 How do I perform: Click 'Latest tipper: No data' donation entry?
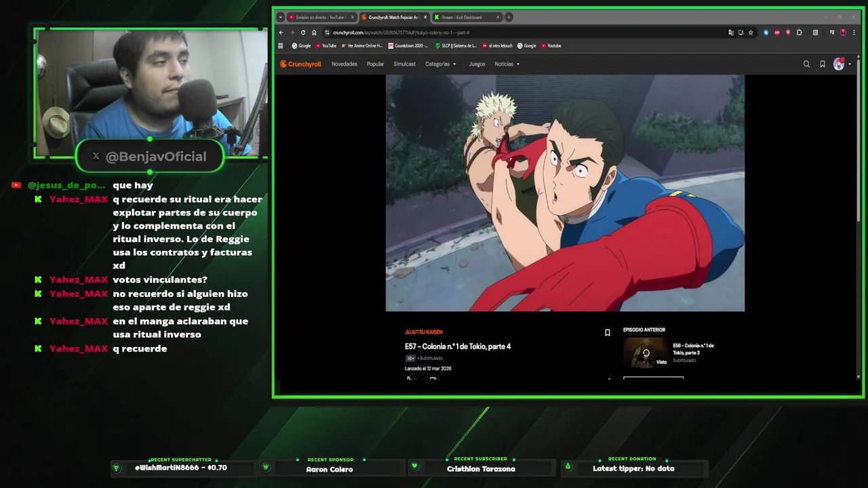point(633,469)
